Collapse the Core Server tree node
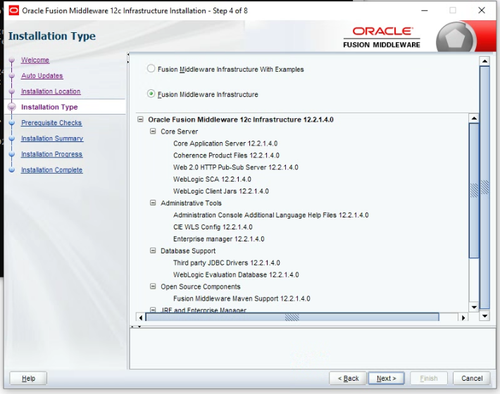This screenshot has height=394, width=500. click(153, 131)
